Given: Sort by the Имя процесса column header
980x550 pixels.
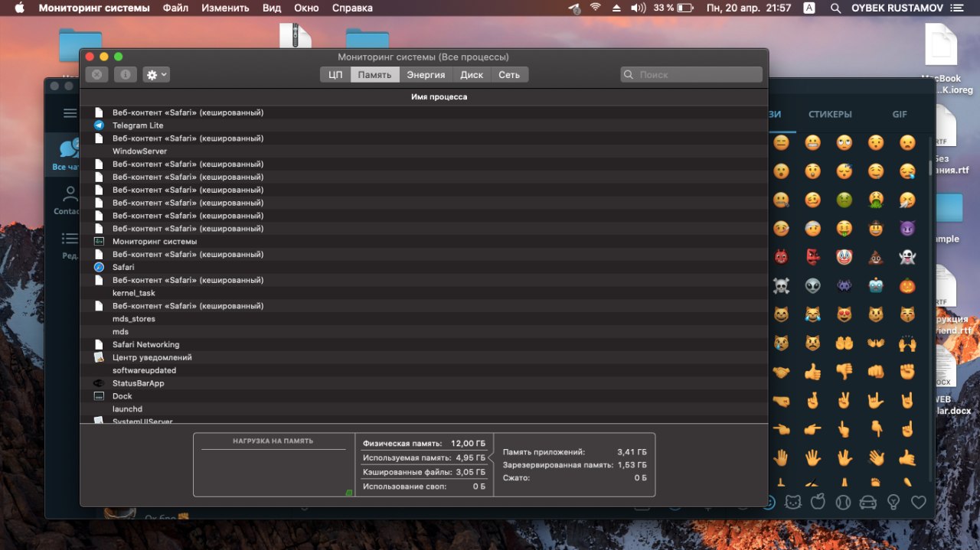Looking at the screenshot, I should pyautogui.click(x=439, y=97).
